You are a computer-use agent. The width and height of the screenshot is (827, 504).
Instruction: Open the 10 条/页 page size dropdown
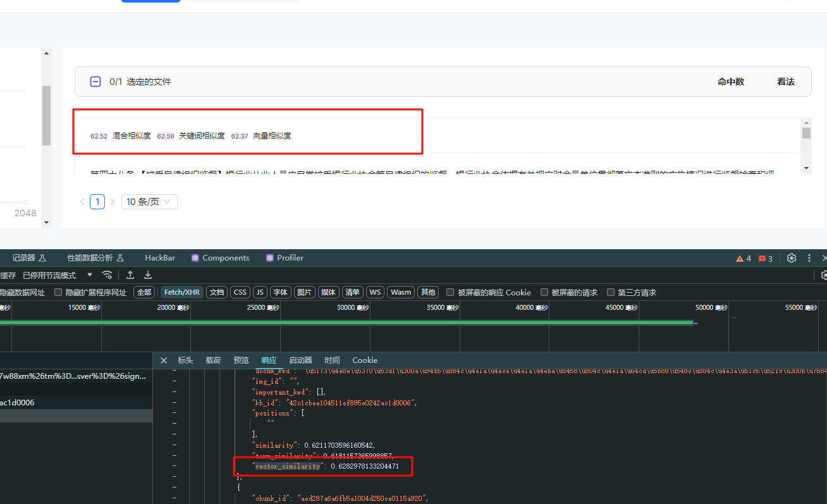149,202
